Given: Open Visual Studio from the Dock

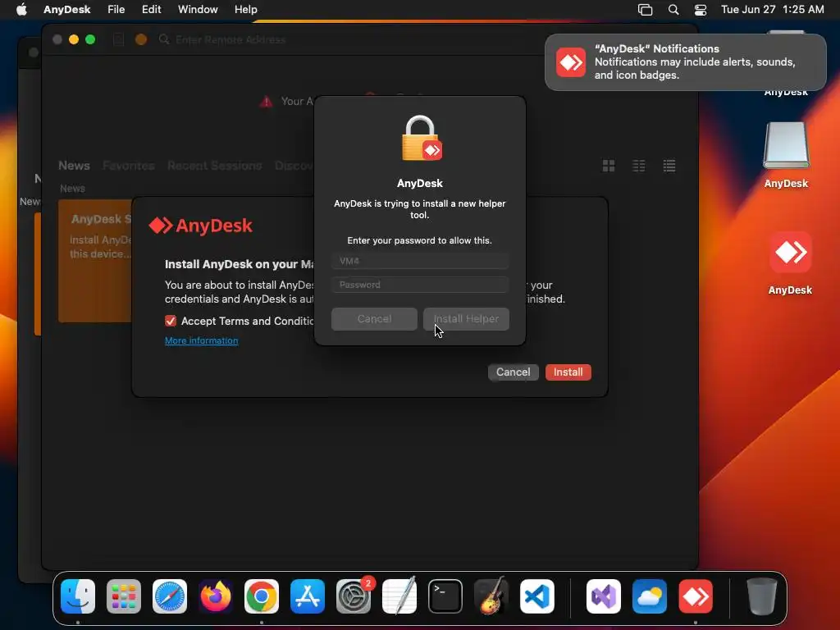Looking at the screenshot, I should pyautogui.click(x=604, y=596).
